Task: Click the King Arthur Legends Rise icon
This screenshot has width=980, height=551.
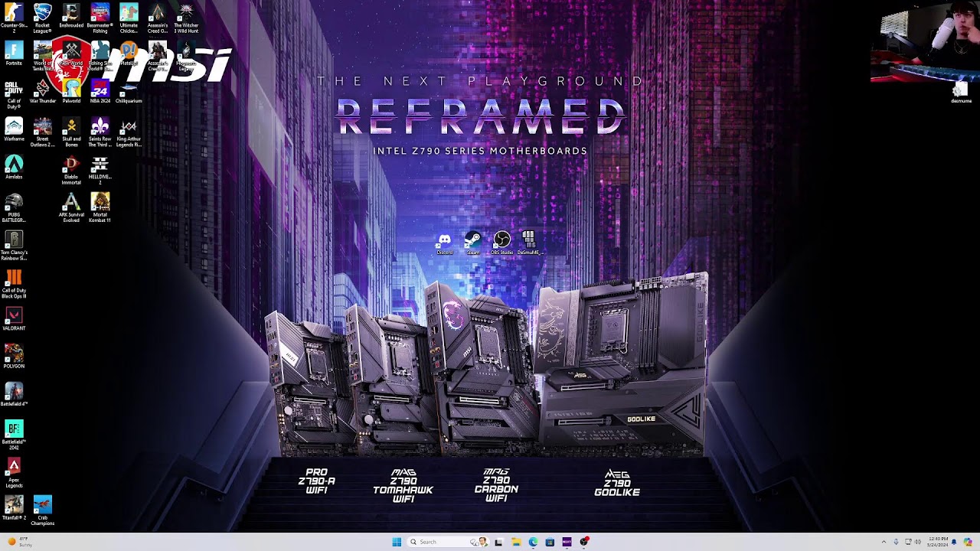Action: point(129,132)
